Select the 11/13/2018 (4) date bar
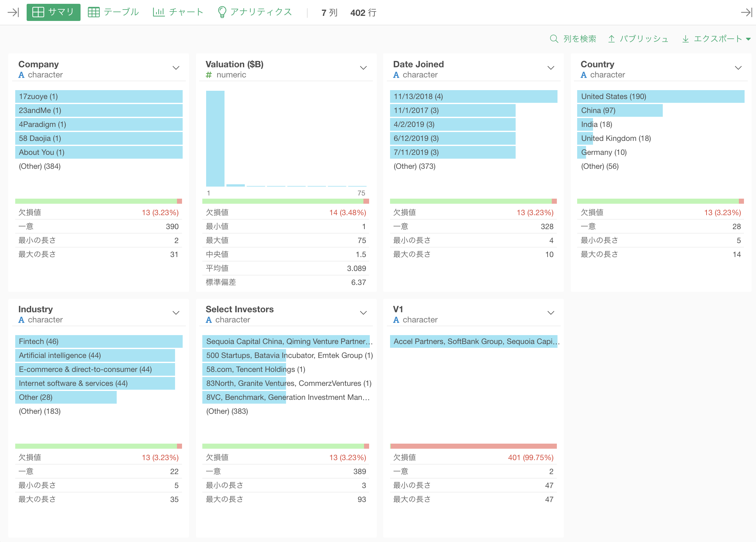 click(474, 96)
